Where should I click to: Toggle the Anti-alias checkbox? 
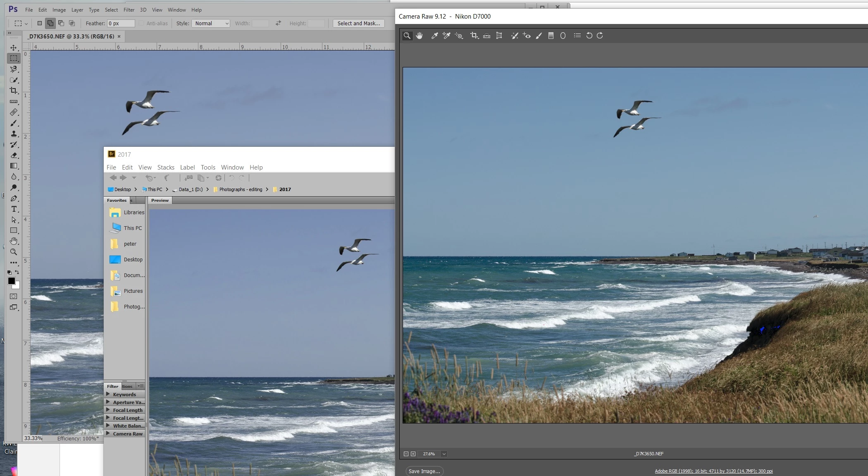point(141,23)
